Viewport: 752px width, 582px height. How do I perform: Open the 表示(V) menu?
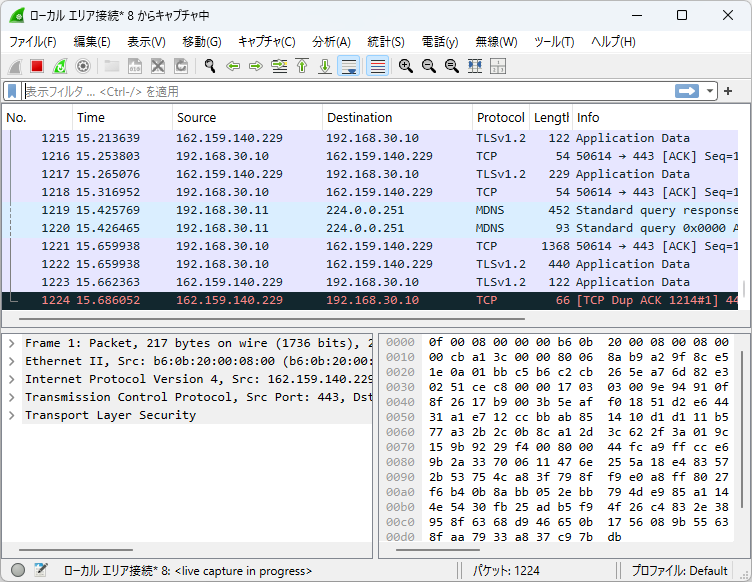[x=146, y=42]
